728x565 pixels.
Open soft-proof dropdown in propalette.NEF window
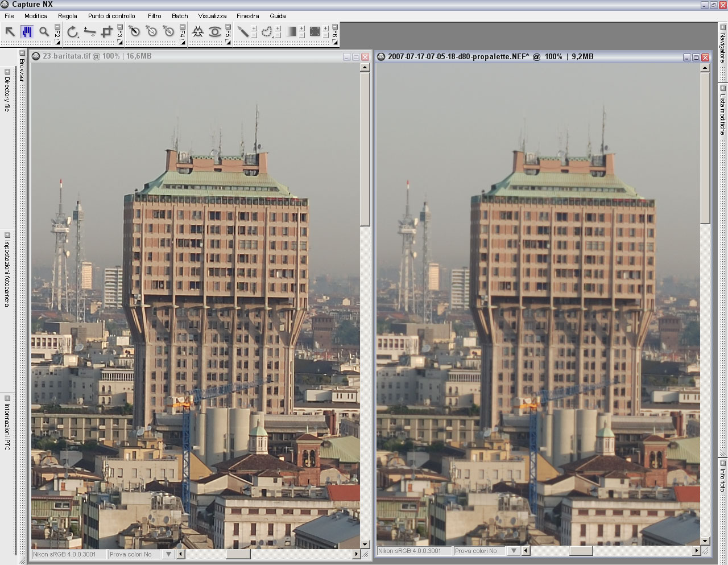(x=514, y=551)
